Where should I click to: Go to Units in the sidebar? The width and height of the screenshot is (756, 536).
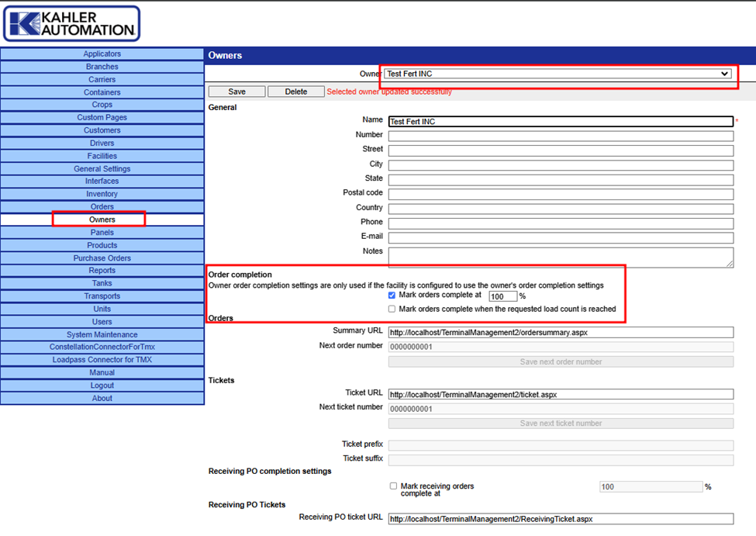102,309
